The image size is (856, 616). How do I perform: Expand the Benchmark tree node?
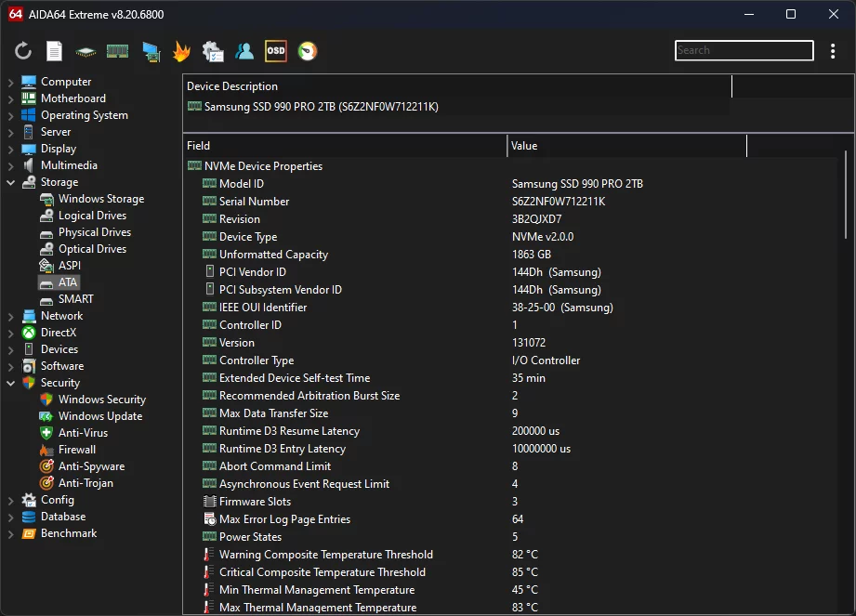11,533
